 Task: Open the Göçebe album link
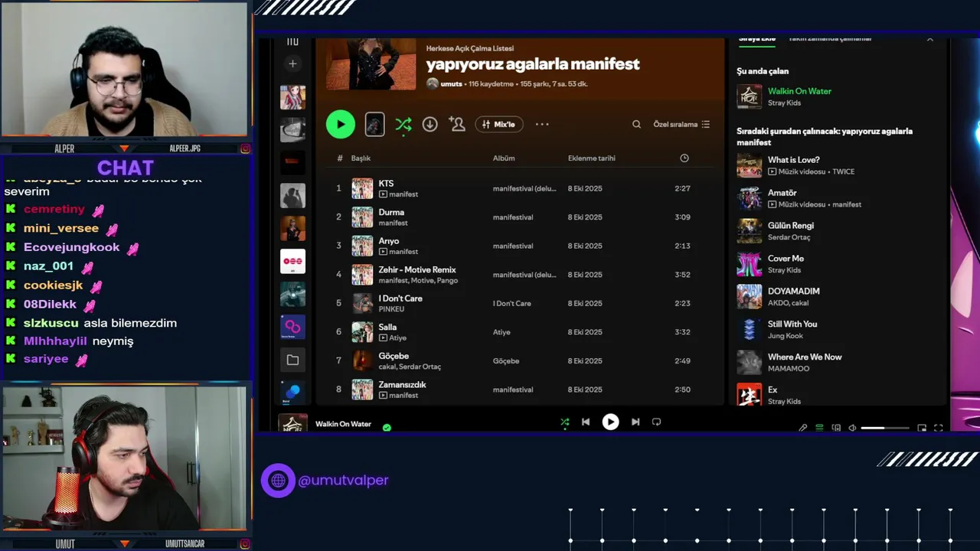pos(505,361)
